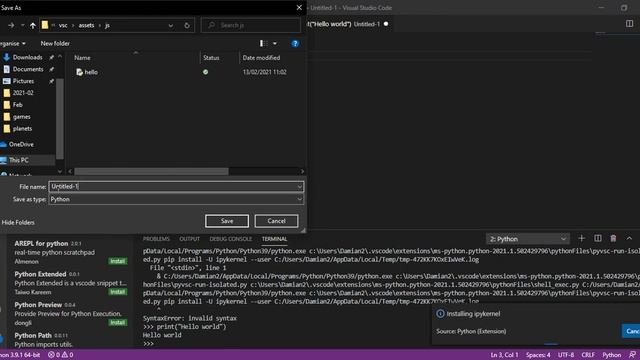Open the Organise menu
The width and height of the screenshot is (640, 360).
[x=13, y=43]
